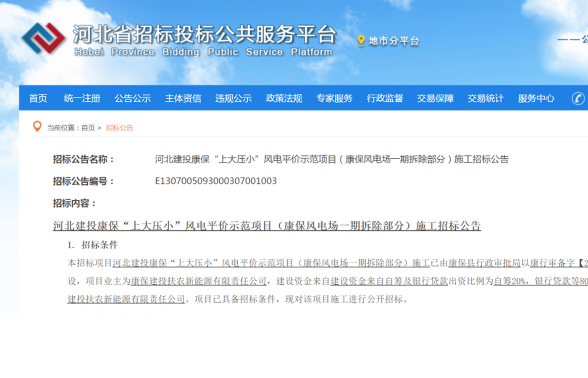
Task: Click the sentence 项目已具备招标条件
Action: coord(235,299)
